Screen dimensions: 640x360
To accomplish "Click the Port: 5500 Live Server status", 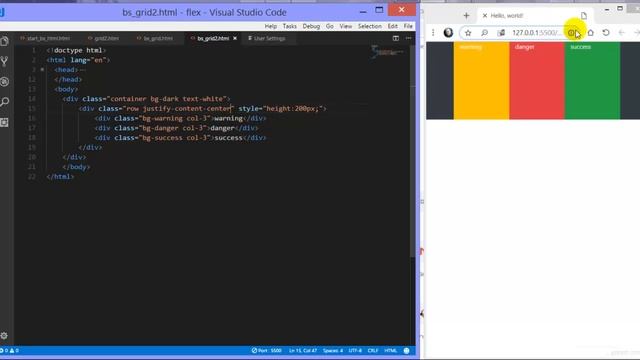I will (267, 351).
